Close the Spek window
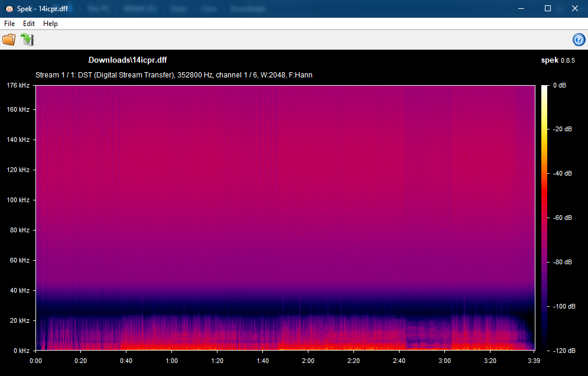The image size is (588, 376). pyautogui.click(x=574, y=8)
